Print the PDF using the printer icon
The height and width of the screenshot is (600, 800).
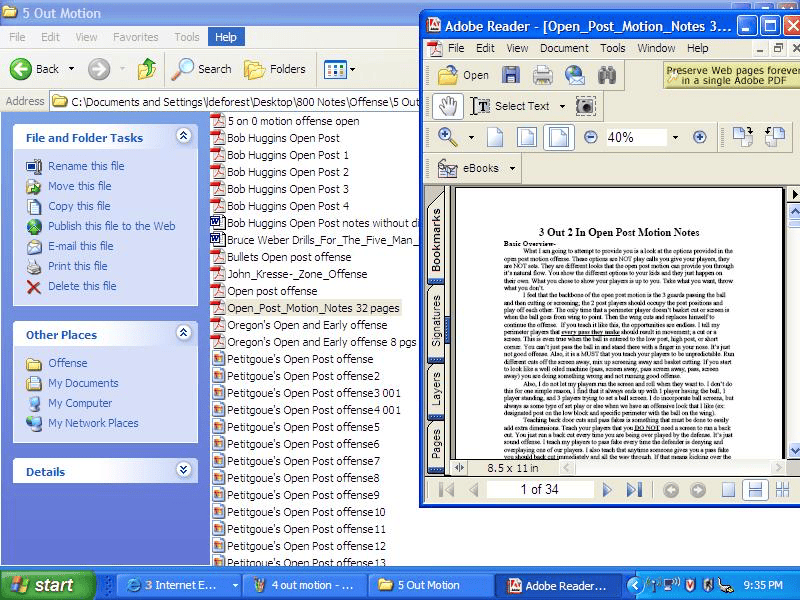tap(542, 75)
